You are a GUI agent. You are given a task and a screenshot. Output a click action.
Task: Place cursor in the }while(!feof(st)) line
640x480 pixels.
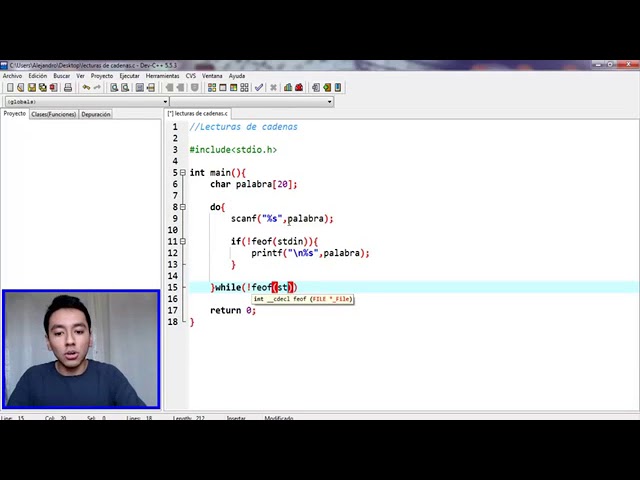point(254,287)
